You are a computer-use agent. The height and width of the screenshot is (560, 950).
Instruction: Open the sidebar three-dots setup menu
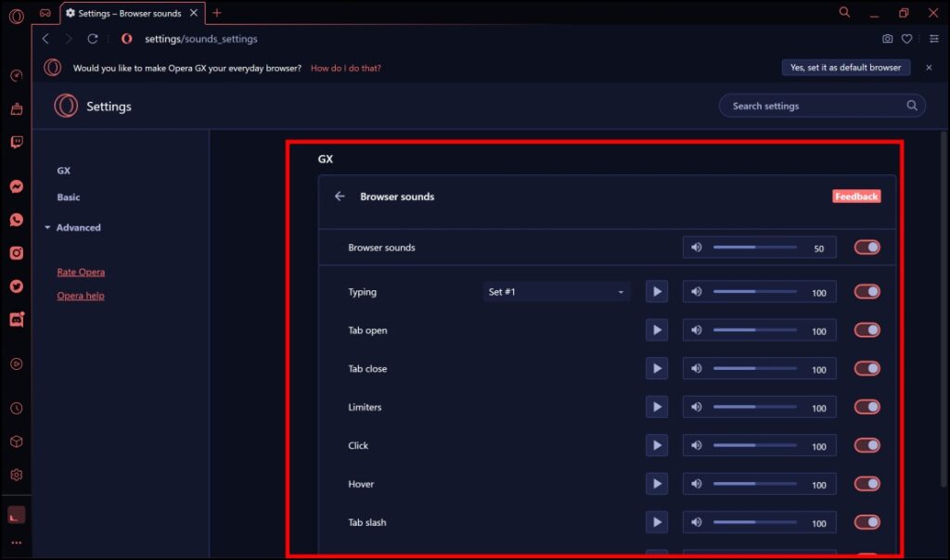pos(17,543)
